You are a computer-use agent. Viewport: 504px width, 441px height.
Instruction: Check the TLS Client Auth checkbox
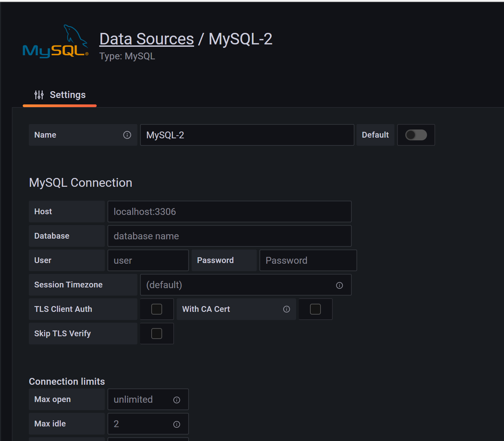tap(156, 309)
